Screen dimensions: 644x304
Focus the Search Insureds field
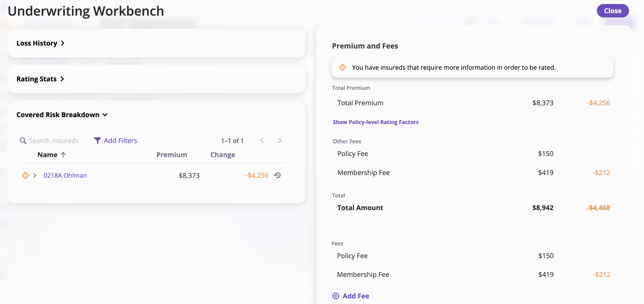(x=54, y=141)
